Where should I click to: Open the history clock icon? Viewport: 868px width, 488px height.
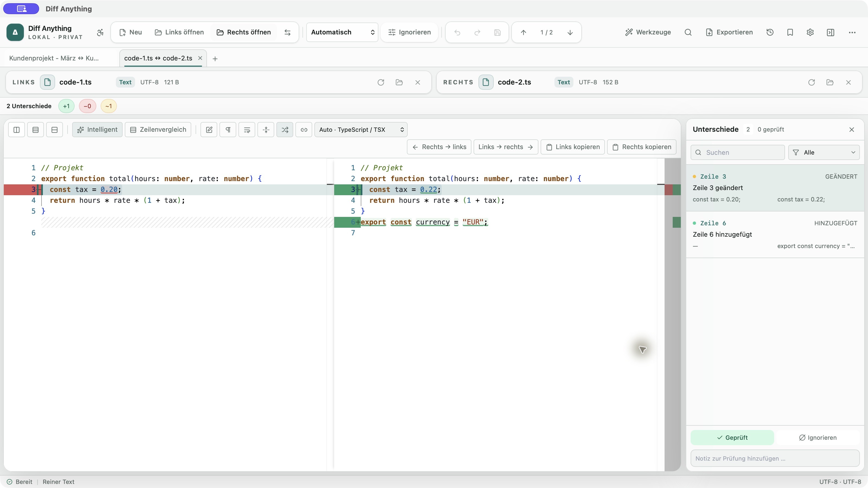(770, 32)
